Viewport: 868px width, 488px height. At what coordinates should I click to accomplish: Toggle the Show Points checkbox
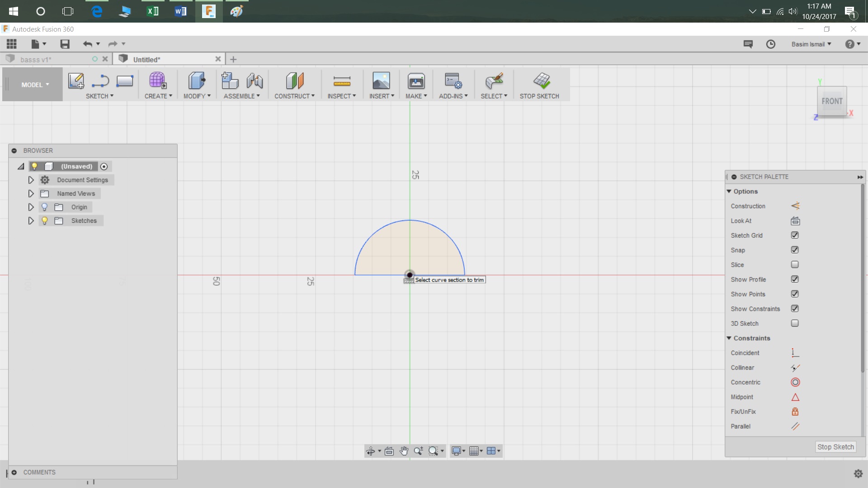coord(795,294)
